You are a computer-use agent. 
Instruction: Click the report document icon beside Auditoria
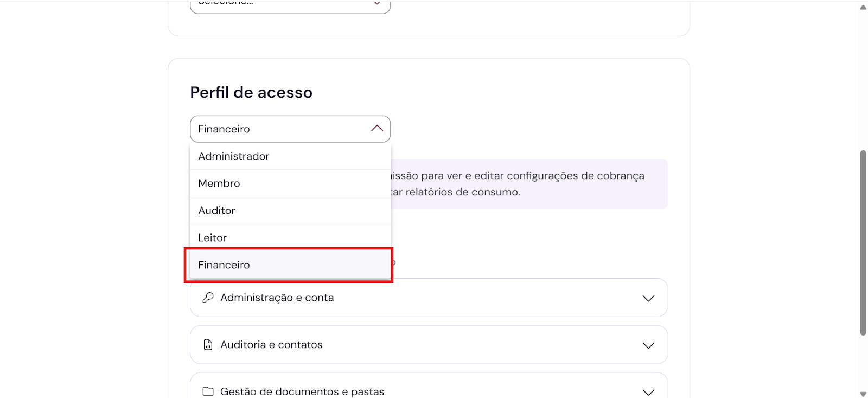[x=208, y=345]
